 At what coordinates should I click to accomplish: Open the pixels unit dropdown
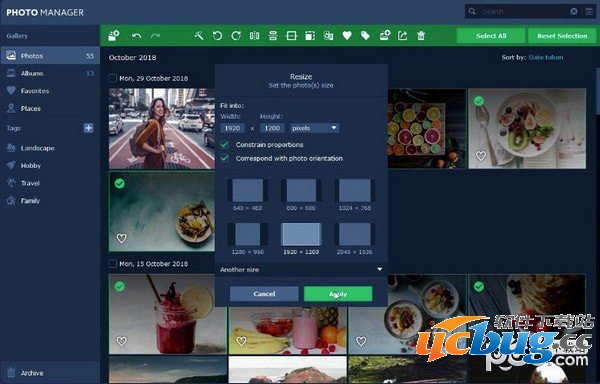tap(315, 128)
